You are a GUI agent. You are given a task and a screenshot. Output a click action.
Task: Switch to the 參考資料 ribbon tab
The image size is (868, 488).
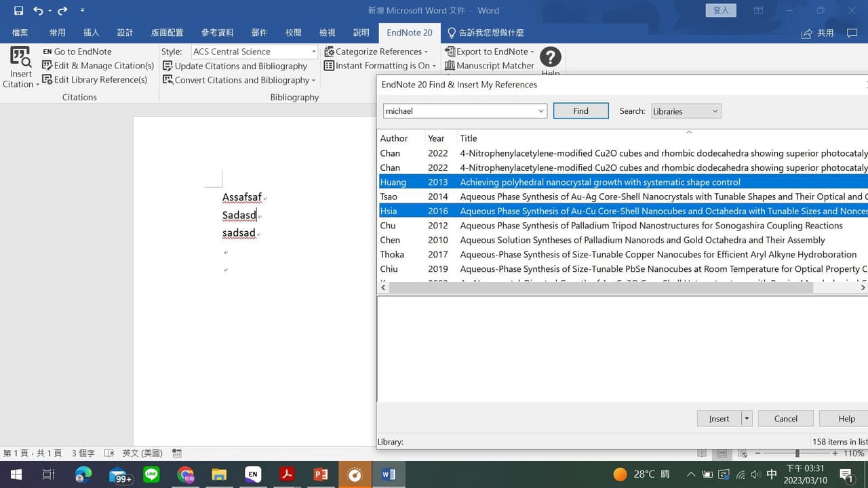(217, 33)
